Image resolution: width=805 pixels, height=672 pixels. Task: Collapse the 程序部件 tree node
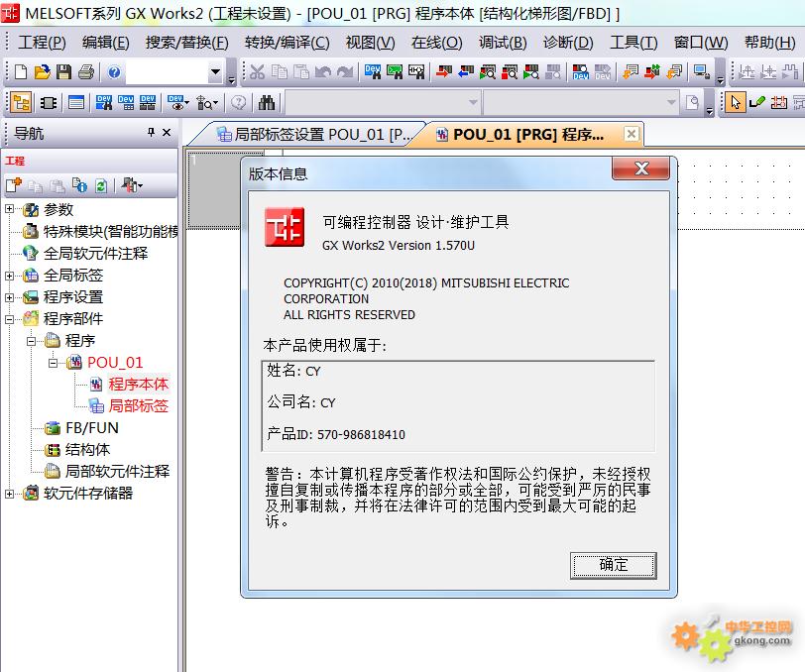pos(9,319)
